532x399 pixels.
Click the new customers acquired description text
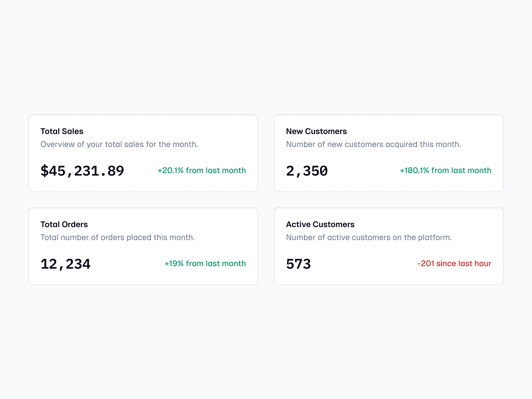click(x=373, y=144)
